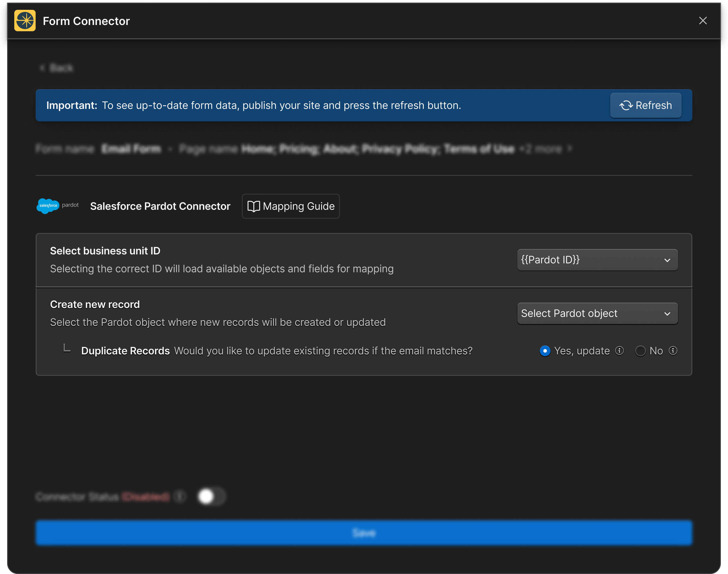Screen dimensions: 728x574
Task: Click the Salesforce Pardot cloud logo
Action: tap(48, 206)
